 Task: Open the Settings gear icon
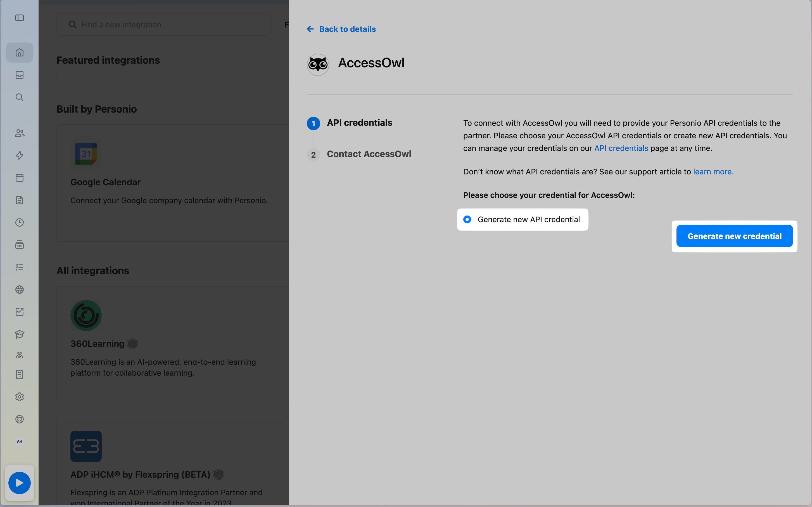tap(20, 397)
